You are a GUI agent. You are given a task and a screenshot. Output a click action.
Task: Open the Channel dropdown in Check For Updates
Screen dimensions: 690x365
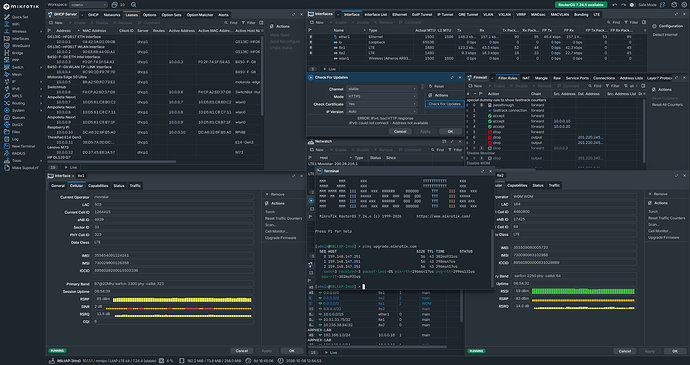381,89
